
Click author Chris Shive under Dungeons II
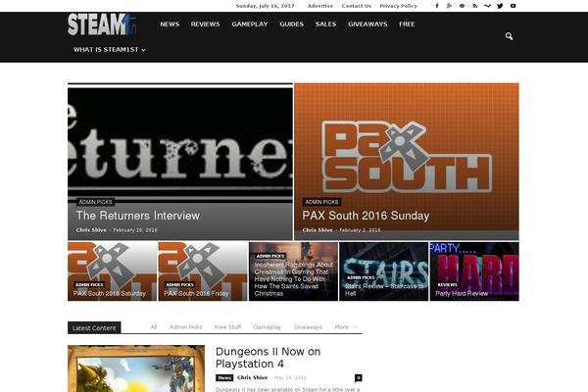click(x=253, y=377)
